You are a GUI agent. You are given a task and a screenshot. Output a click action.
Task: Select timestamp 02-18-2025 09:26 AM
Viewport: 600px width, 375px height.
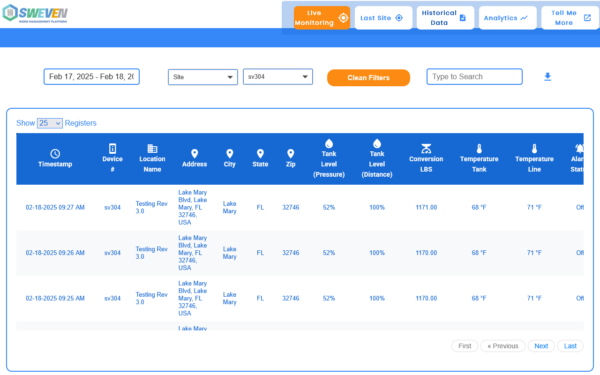[55, 253]
